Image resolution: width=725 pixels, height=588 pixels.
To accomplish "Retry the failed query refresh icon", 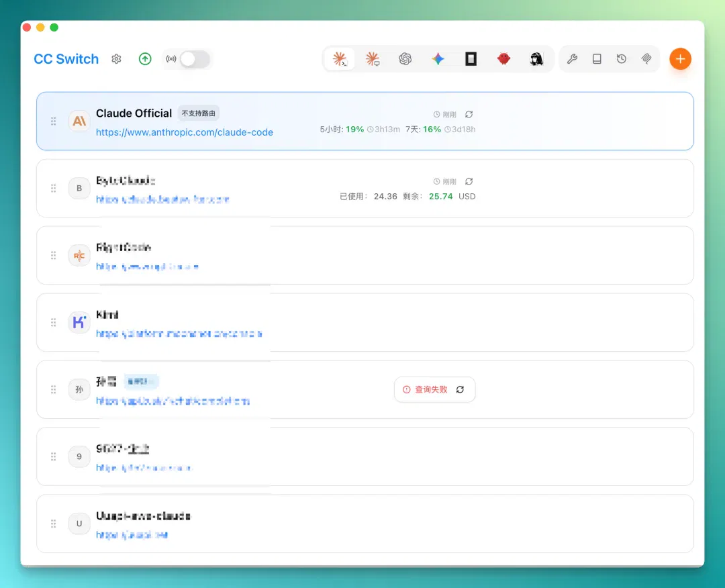I will (x=460, y=390).
